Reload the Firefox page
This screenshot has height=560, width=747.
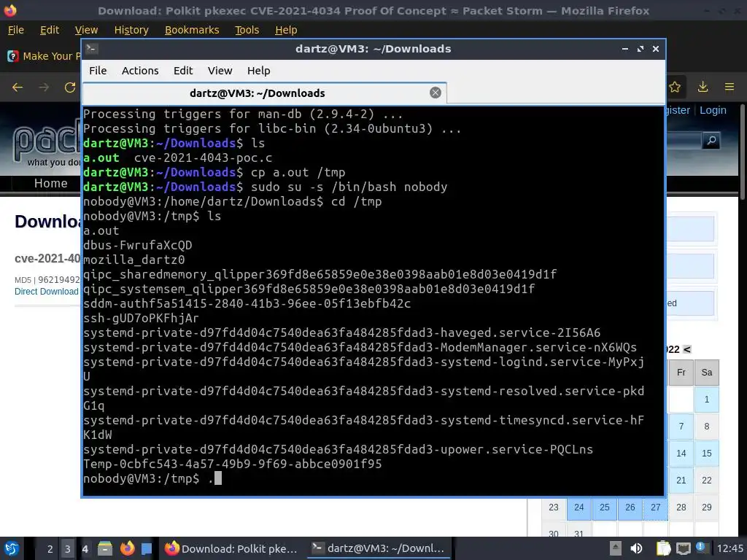pyautogui.click(x=70, y=87)
